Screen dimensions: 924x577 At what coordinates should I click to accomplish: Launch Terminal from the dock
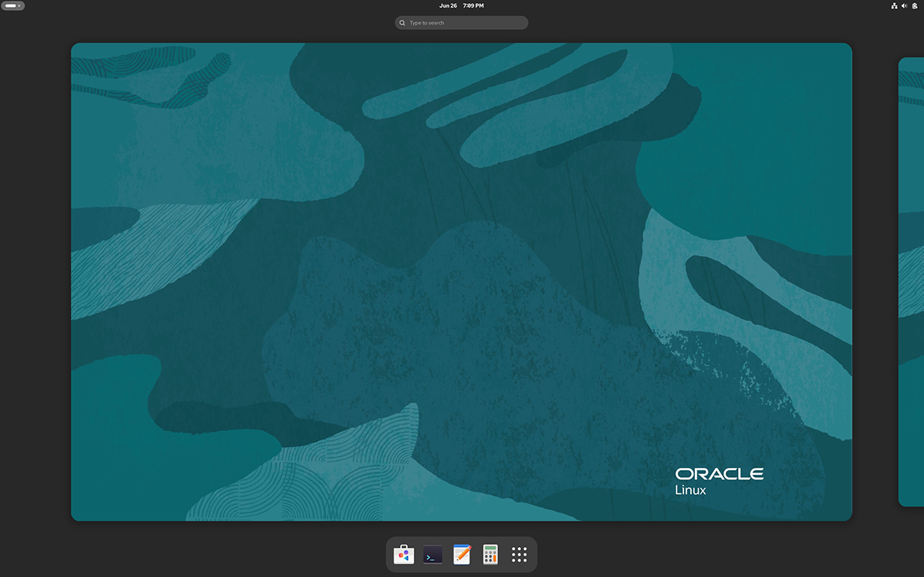(433, 554)
